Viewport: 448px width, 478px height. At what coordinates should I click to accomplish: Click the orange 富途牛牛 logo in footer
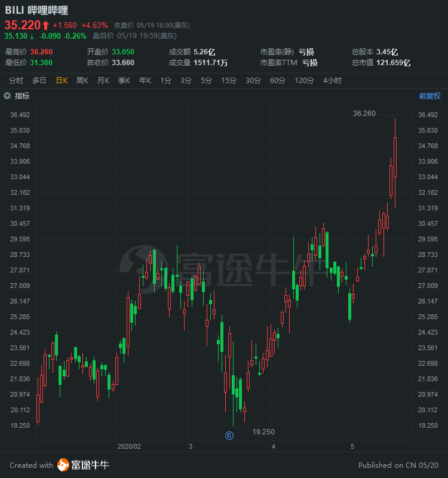[x=63, y=465]
